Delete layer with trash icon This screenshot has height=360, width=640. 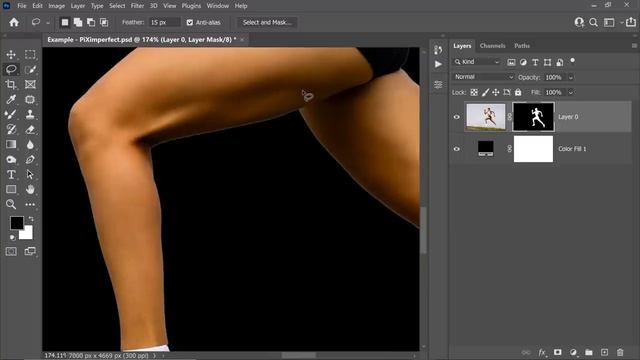(x=620, y=352)
